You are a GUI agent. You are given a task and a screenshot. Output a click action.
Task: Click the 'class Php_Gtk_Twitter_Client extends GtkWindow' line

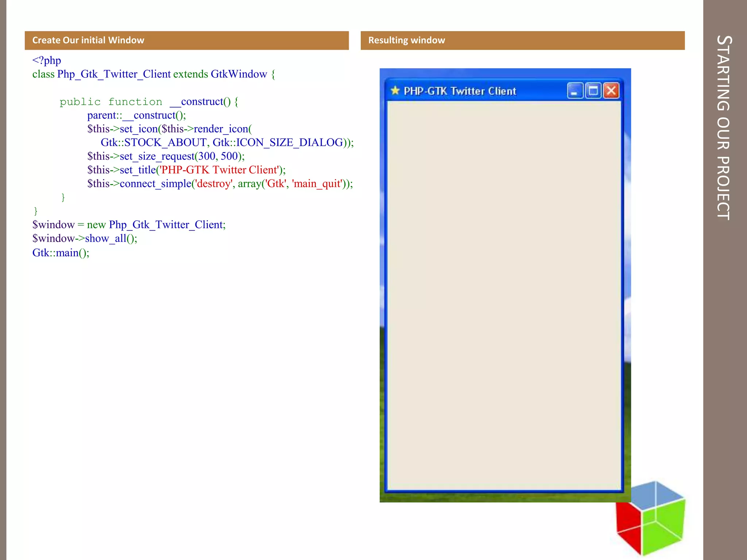[x=154, y=74]
